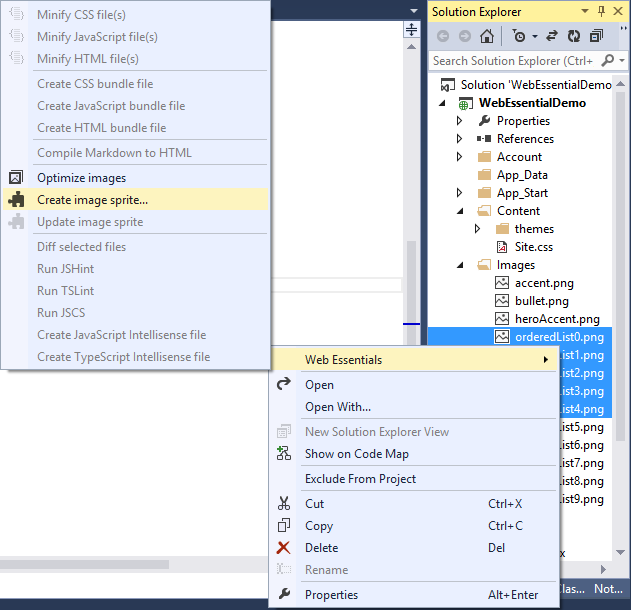Click the editor horizontal scrollbar thumb
This screenshot has width=631, height=610.
[x=84, y=565]
